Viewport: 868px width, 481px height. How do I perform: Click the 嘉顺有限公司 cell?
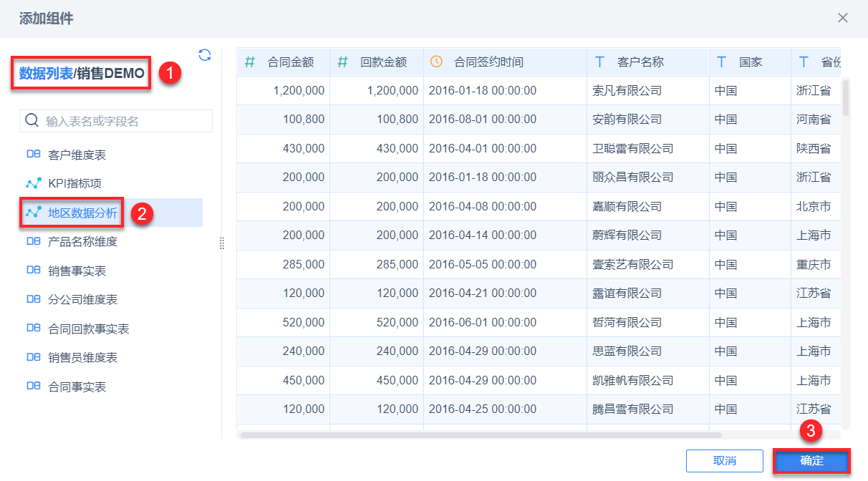tap(648, 207)
